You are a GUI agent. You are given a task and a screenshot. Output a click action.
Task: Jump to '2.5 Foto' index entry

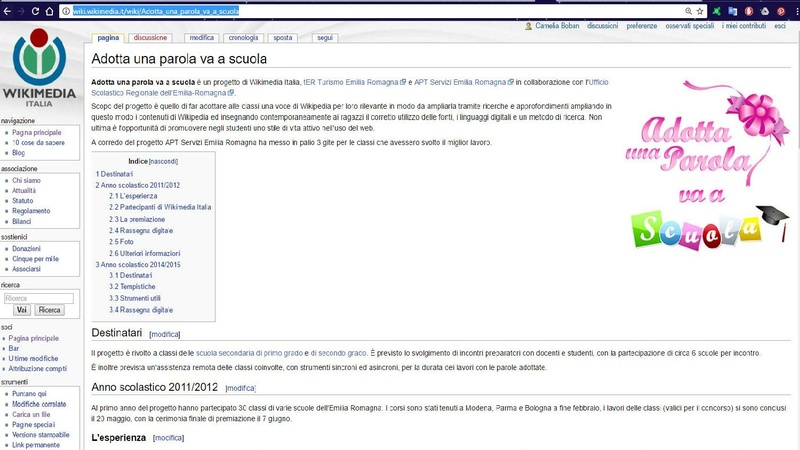[121, 242]
